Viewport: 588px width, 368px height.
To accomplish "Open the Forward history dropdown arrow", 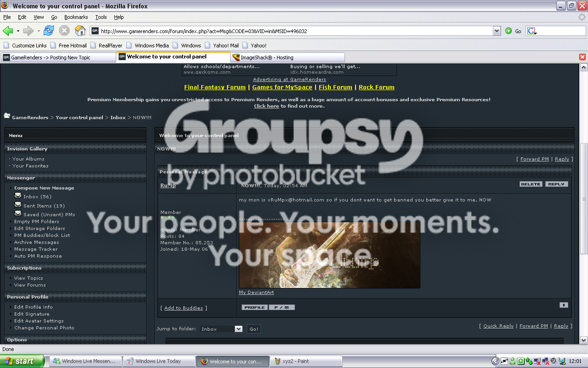I will coord(39,31).
